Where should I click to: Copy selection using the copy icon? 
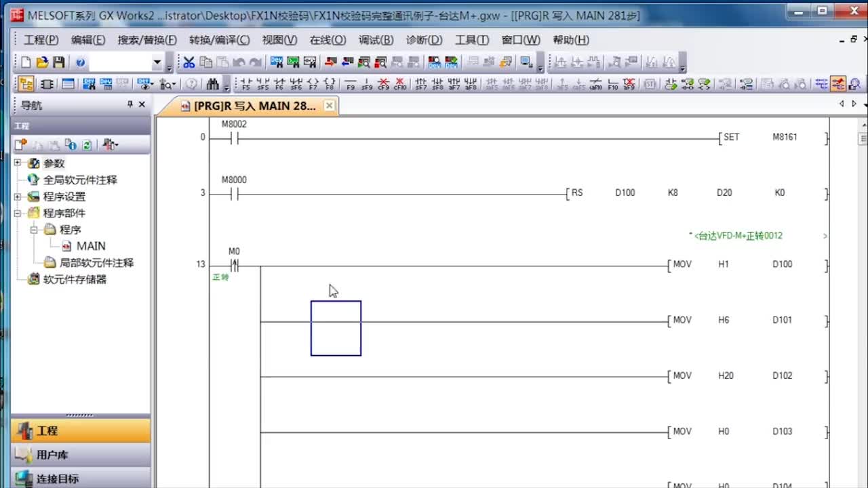205,62
